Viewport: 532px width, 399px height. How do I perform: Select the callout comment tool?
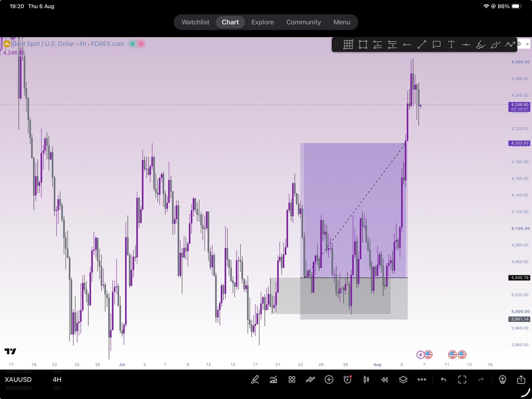click(x=436, y=44)
